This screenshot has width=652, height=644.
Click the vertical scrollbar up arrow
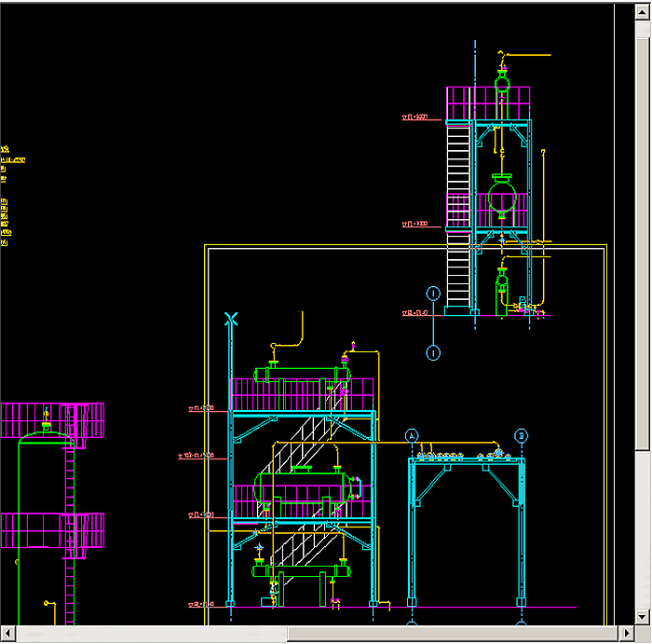[642, 9]
